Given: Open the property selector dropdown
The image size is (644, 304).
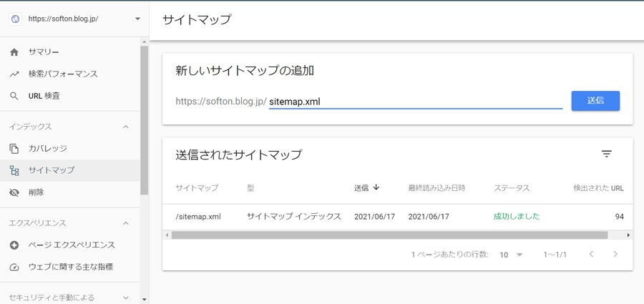Looking at the screenshot, I should pos(137,19).
